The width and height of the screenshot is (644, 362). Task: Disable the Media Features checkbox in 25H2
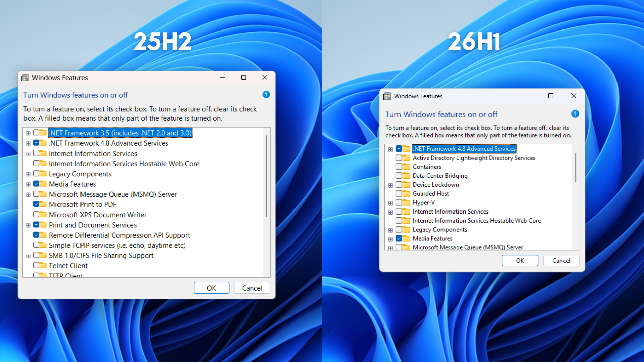(37, 184)
